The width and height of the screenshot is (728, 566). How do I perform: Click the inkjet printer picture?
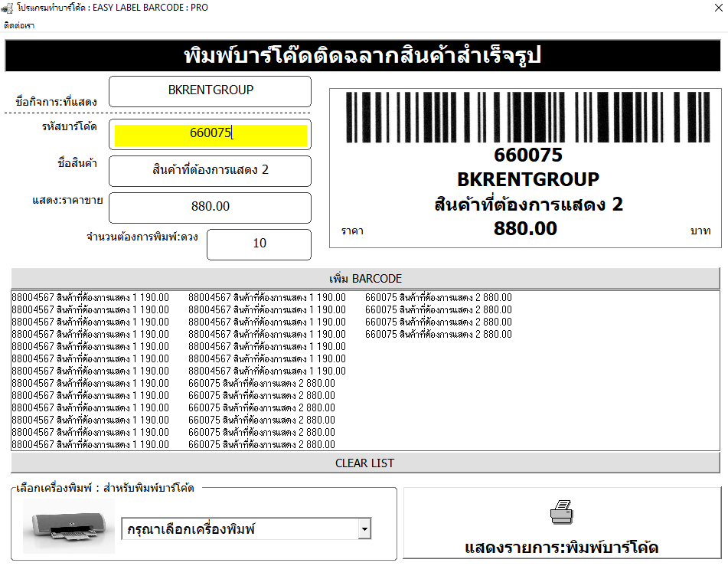click(x=69, y=526)
